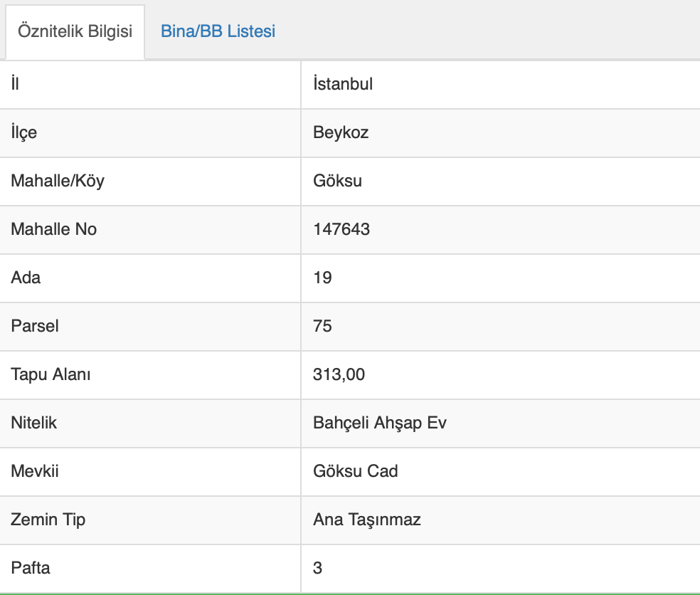The width and height of the screenshot is (700, 595).
Task: Select the İlçe row label
Action: 24,132
